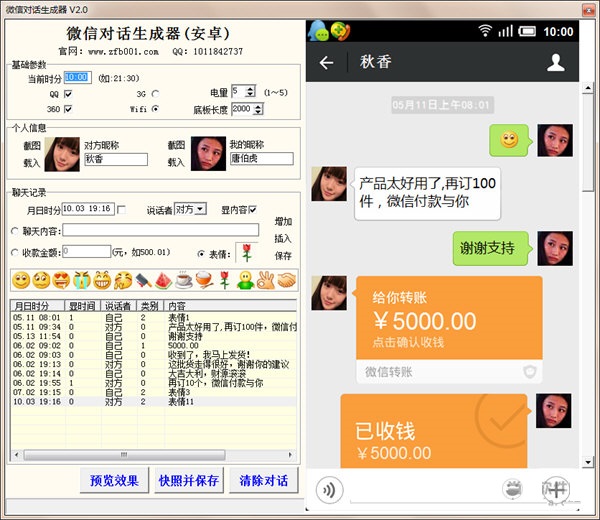Click the 我的昵称 input field

[262, 158]
